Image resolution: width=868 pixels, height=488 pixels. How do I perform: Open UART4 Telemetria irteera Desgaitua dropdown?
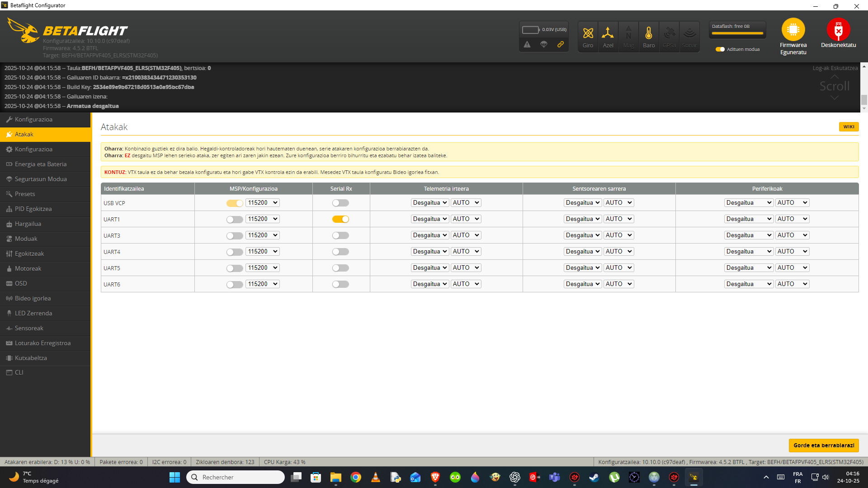429,252
